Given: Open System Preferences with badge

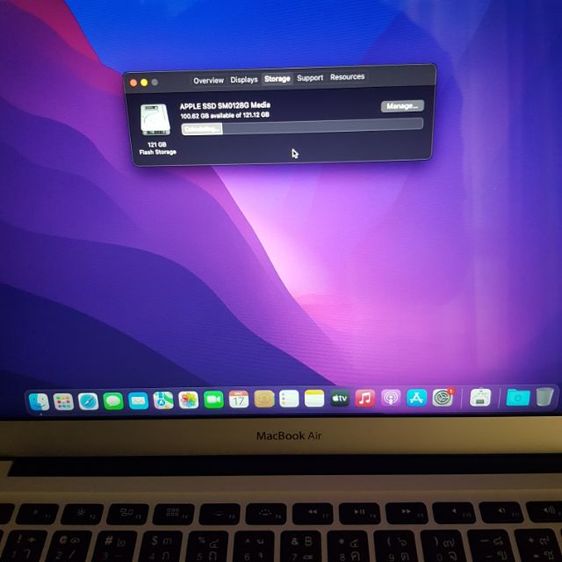Looking at the screenshot, I should 443,397.
